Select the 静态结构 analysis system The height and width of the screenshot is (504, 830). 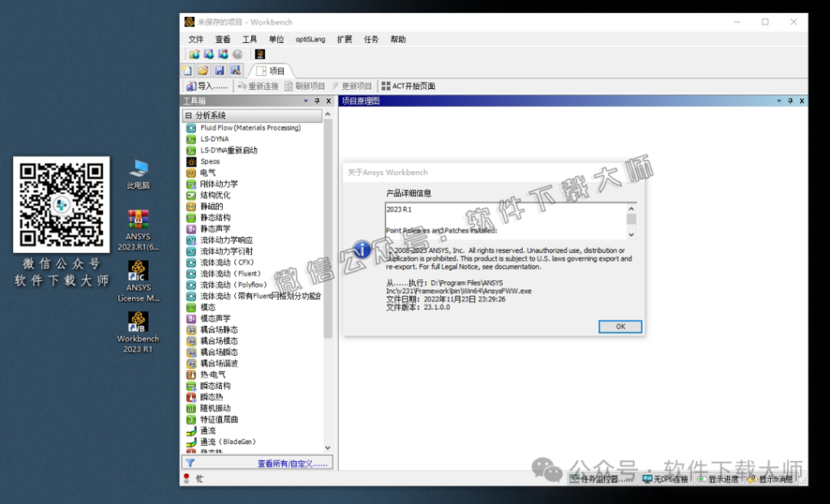(x=217, y=217)
